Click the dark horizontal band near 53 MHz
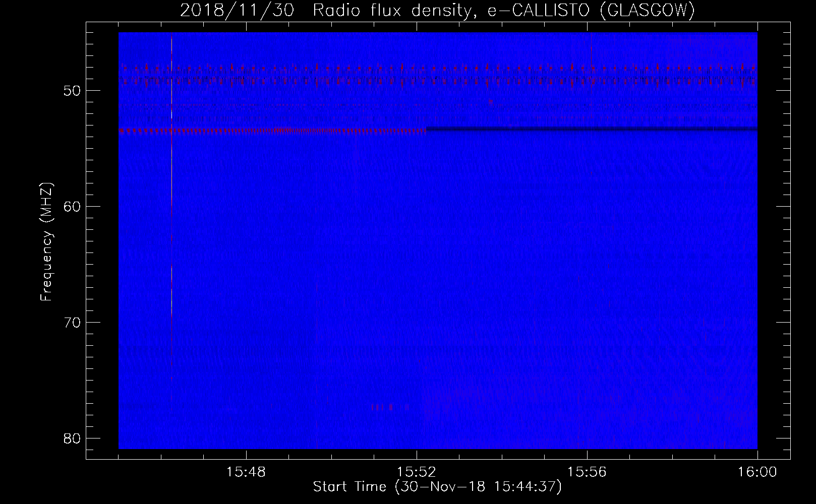The width and height of the screenshot is (816, 504). [592, 130]
